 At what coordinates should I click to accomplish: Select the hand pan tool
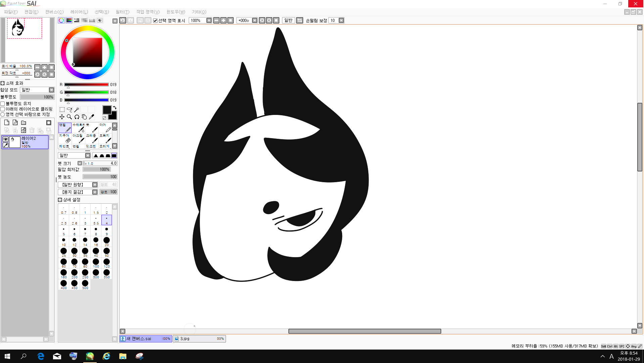(84, 117)
